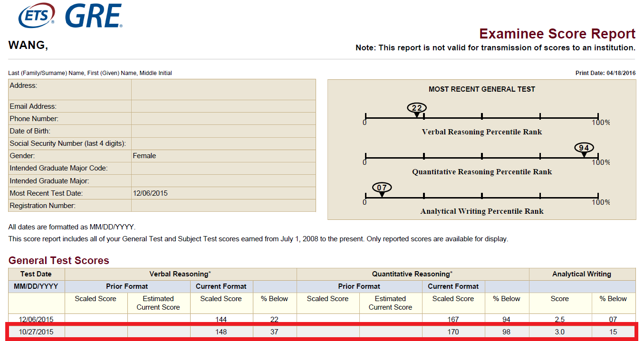Screen dimensions: 644x341
Task: Click the 100% label on Analytical Writing scale
Action: [x=601, y=202]
